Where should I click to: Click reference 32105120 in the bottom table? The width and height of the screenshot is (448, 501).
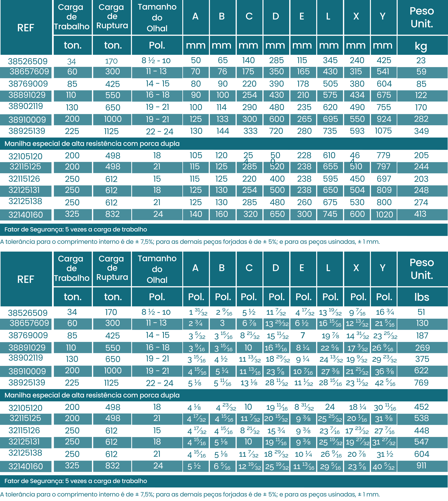pos(25,408)
